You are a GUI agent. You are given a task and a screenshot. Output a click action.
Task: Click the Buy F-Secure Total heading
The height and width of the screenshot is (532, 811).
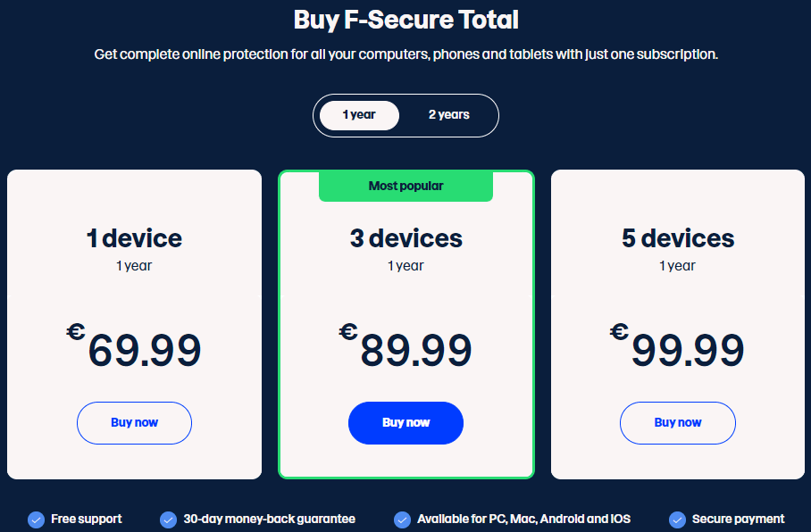pyautogui.click(x=406, y=21)
